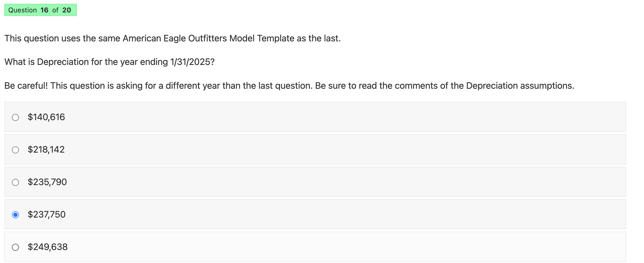Screen dimensions: 644x263
Task: Click the third answer option text
Action: (x=47, y=182)
